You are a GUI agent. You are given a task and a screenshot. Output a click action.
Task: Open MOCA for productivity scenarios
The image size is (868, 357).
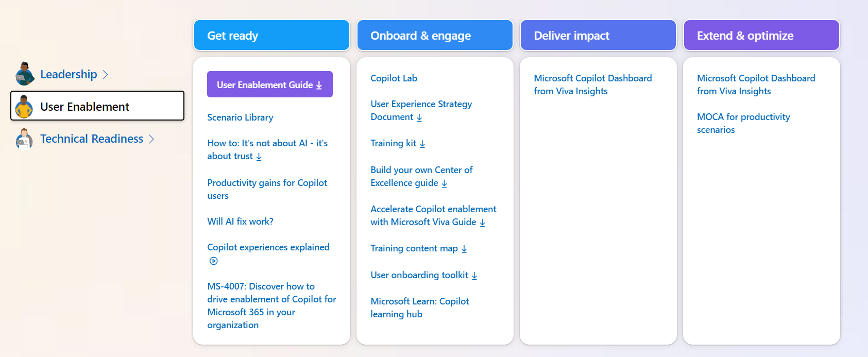coord(743,123)
